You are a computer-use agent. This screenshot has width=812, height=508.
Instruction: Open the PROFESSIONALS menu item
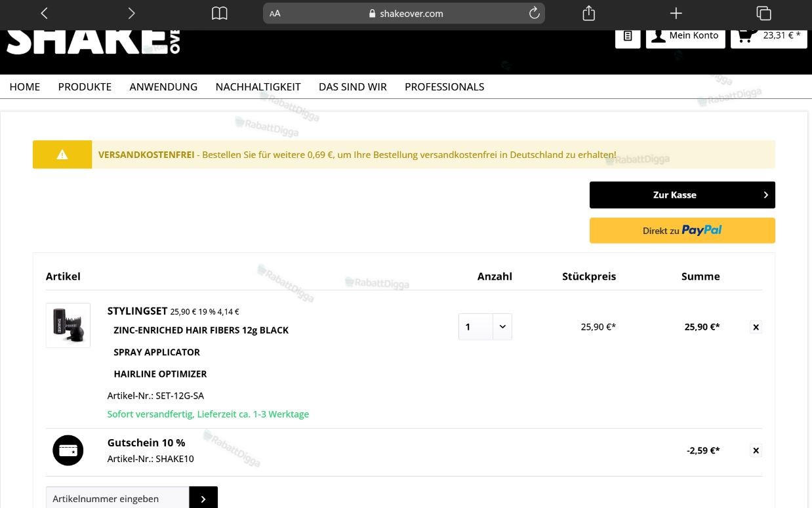(444, 87)
